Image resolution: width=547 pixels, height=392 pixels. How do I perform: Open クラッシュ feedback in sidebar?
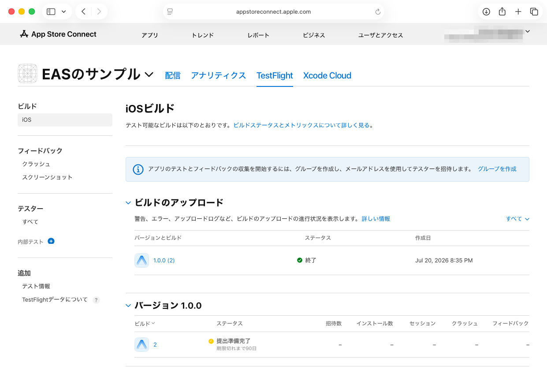click(x=36, y=164)
